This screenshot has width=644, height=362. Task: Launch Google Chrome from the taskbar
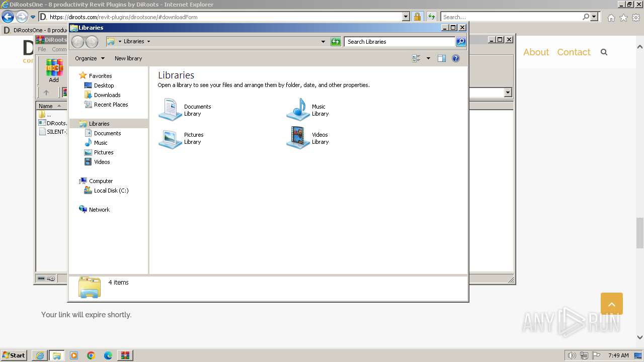(x=91, y=355)
